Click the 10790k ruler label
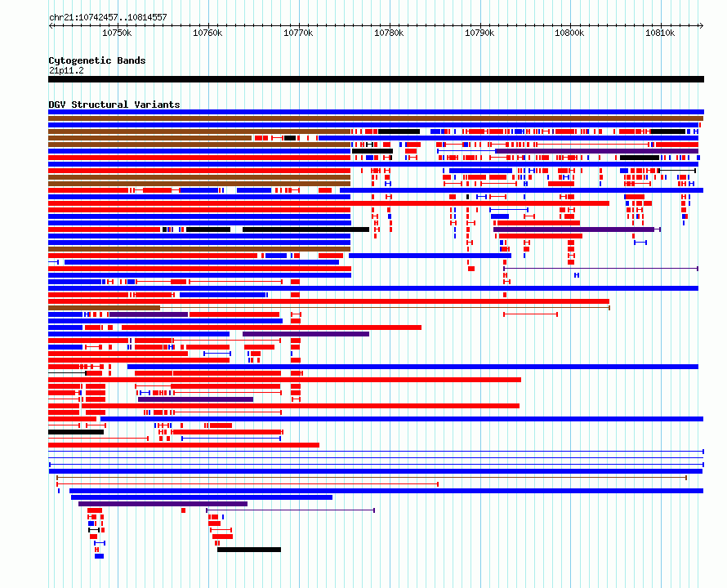The height and width of the screenshot is (588, 727). [479, 33]
